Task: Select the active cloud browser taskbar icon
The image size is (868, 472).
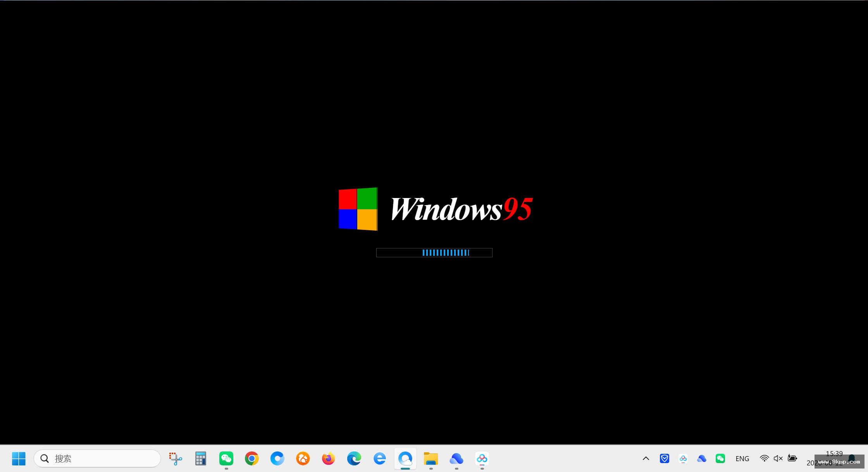Action: click(x=405, y=458)
